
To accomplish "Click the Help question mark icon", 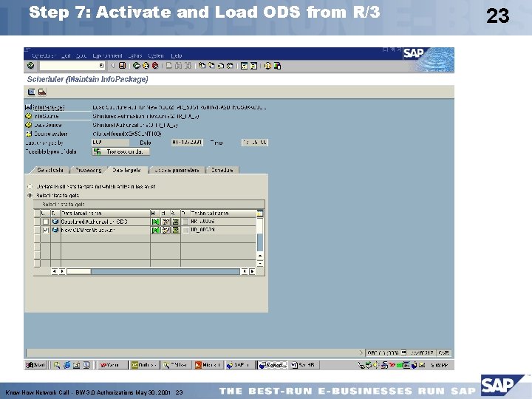I will click(x=267, y=66).
